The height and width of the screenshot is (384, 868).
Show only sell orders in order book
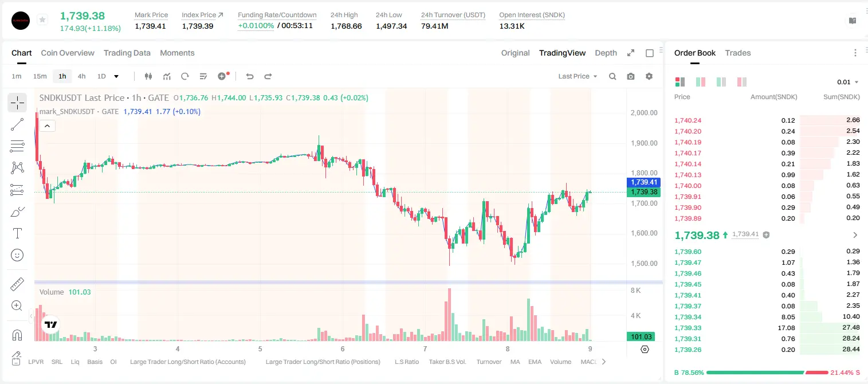click(x=741, y=82)
